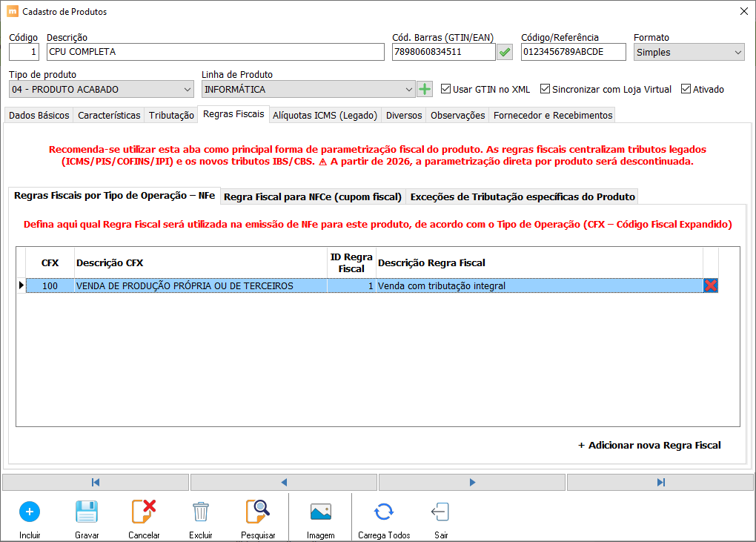Click the Incluir plus icon
Screen dimensions: 756x542
[x=30, y=512]
